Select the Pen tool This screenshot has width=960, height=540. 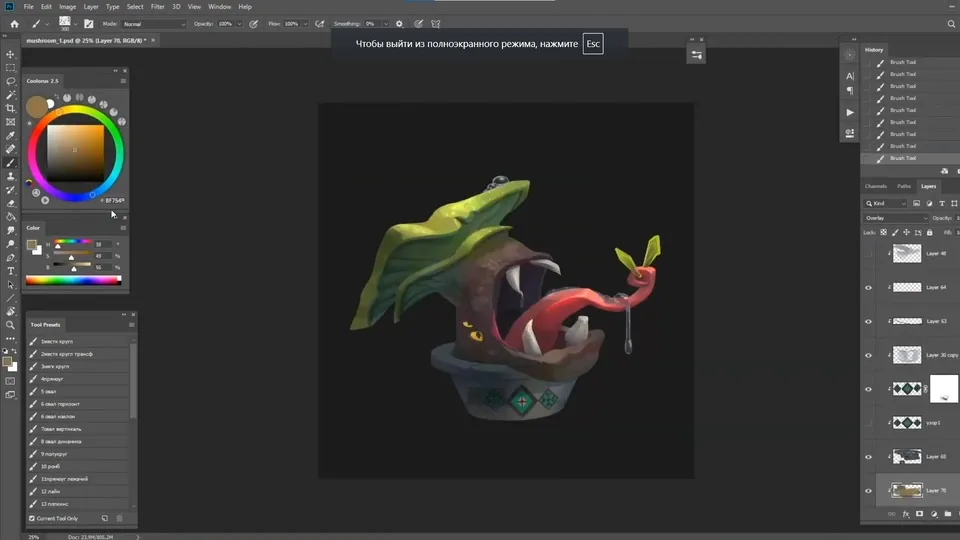[10, 257]
